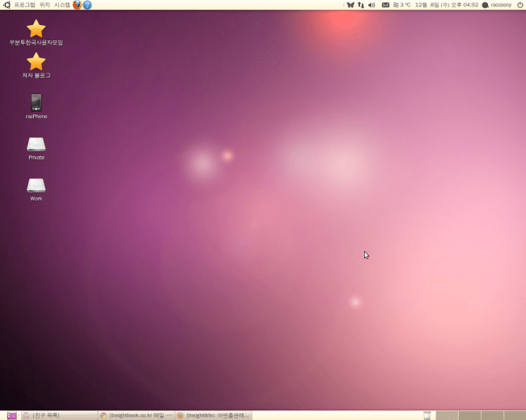Open the 저자 블로그 star shortcut
The height and width of the screenshot is (420, 526).
pos(36,62)
